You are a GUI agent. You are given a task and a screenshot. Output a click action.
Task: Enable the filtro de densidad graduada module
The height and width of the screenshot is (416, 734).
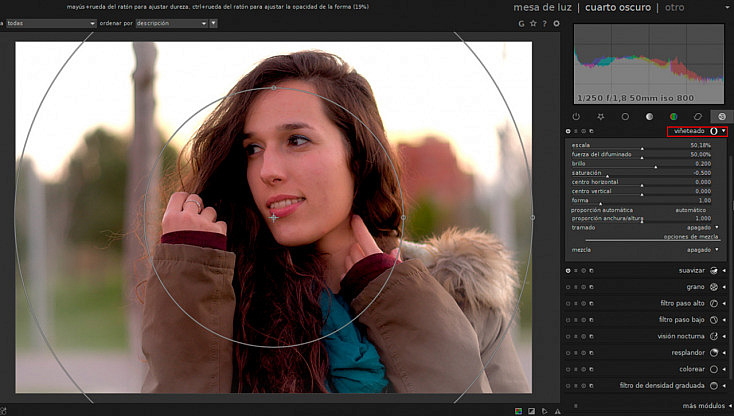(x=568, y=386)
